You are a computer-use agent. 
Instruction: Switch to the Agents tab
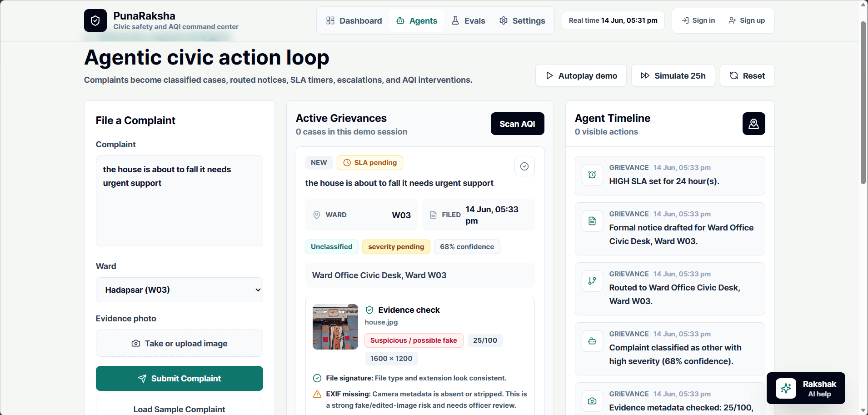(x=417, y=20)
